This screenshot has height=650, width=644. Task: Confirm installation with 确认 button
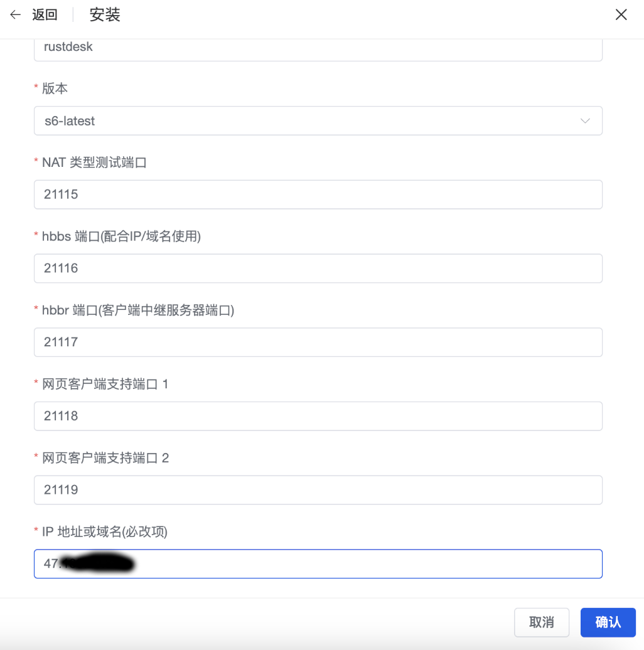(x=608, y=622)
